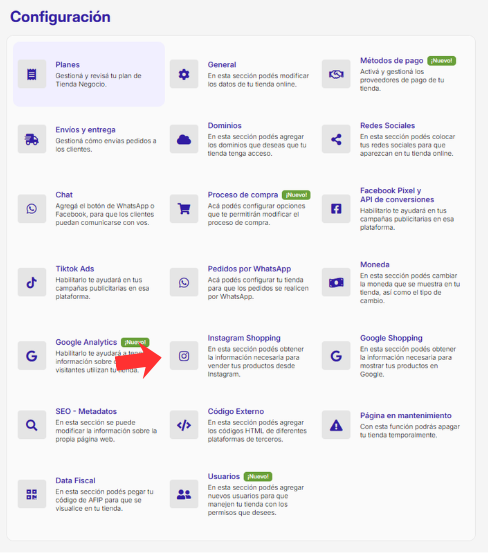Screen dimensions: 488x554
Task: Click the Data Fiscal title link
Action: 75,481
